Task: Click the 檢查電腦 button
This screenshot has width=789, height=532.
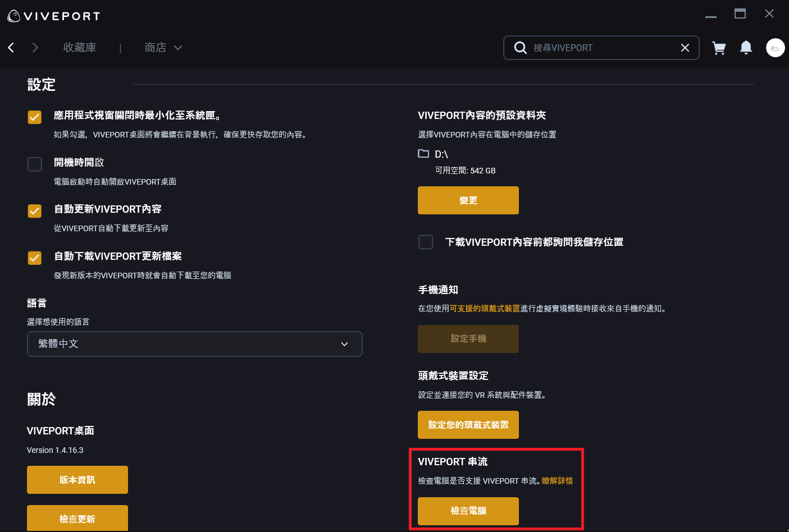Action: [x=468, y=511]
